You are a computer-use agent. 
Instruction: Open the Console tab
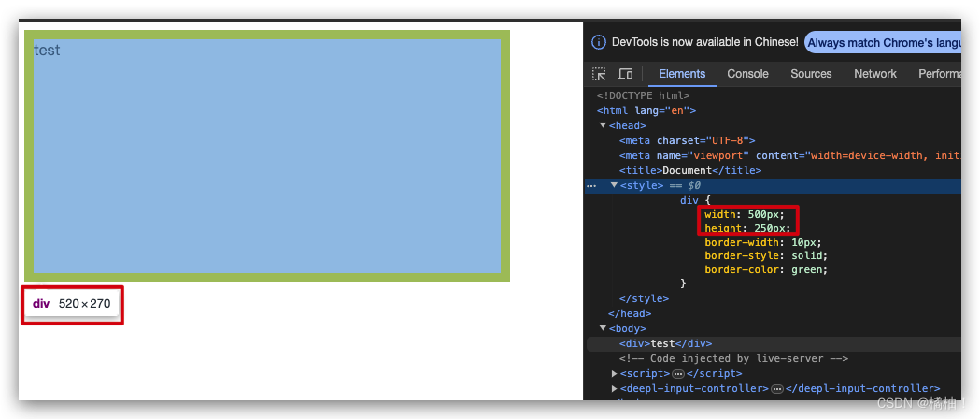click(x=747, y=74)
